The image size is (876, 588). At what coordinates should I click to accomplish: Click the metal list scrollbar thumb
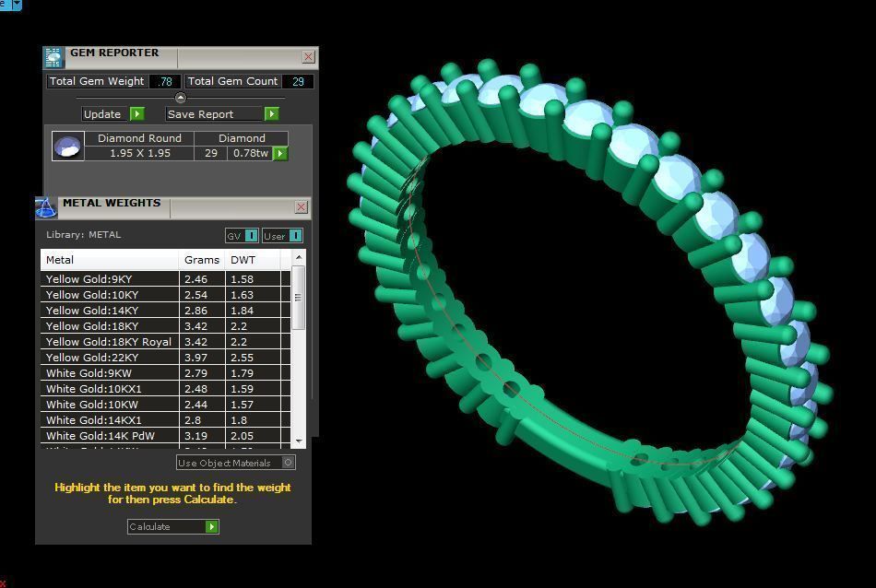coord(299,298)
